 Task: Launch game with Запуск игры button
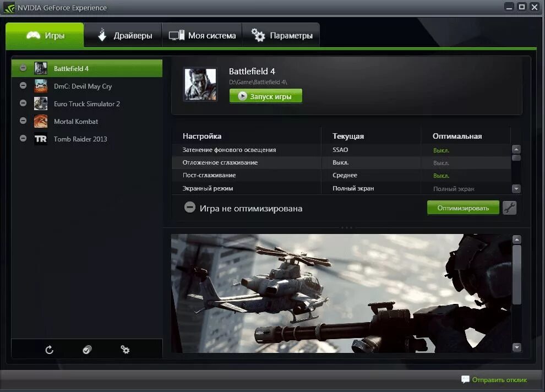pos(265,96)
